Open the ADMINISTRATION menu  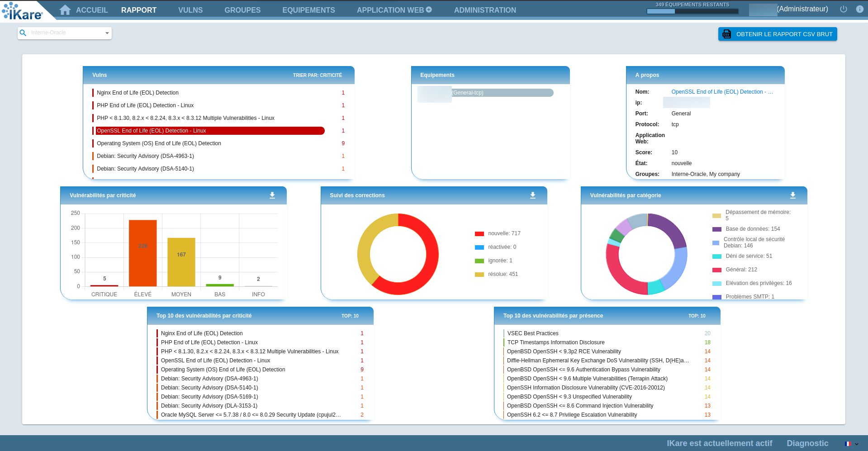pos(485,10)
